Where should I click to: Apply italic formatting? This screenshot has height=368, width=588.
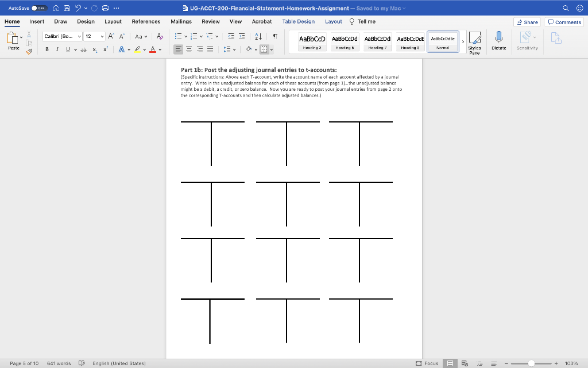click(56, 49)
